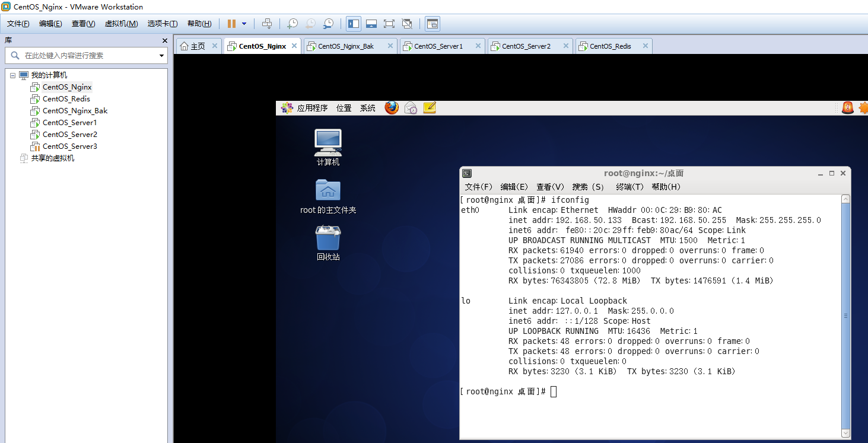Collapse the 我的计算机 tree node
Viewport: 868px width, 443px height.
12,75
